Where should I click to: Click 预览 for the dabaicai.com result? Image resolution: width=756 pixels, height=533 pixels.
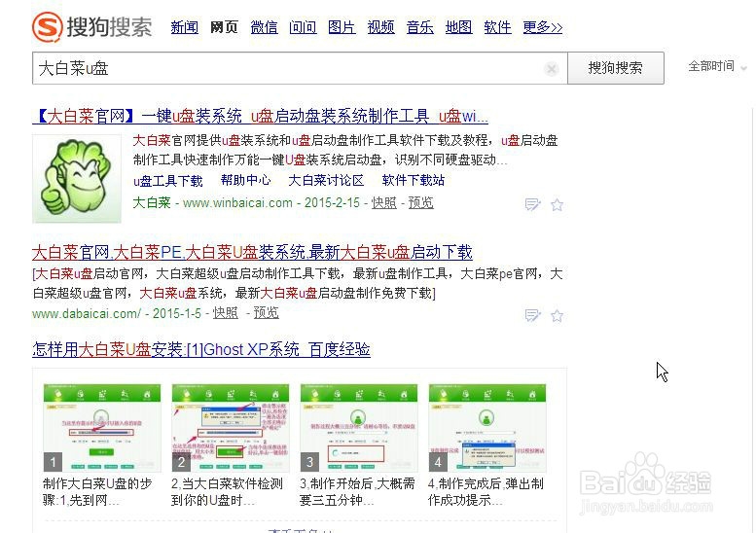pyautogui.click(x=267, y=313)
